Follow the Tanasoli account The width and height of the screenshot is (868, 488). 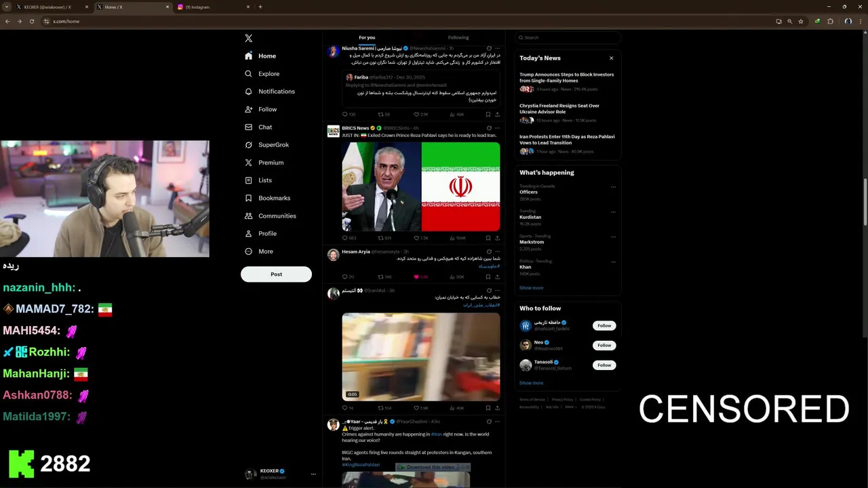pyautogui.click(x=604, y=365)
